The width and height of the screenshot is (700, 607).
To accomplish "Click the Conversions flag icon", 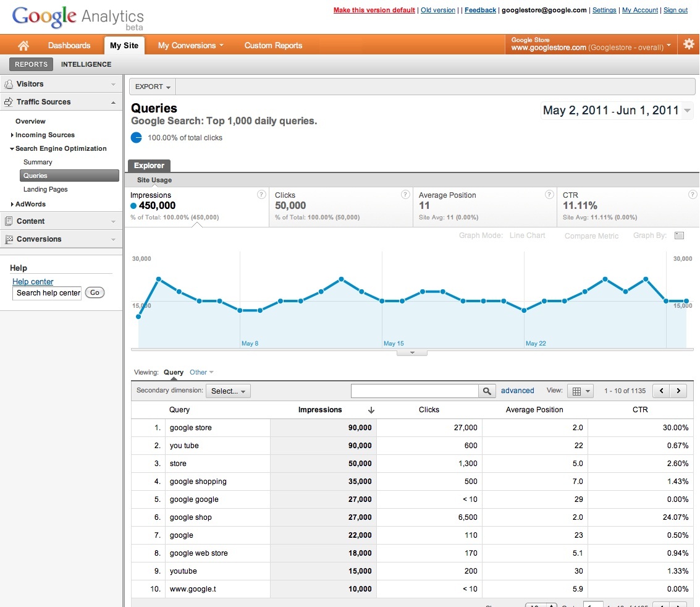I will (9, 239).
